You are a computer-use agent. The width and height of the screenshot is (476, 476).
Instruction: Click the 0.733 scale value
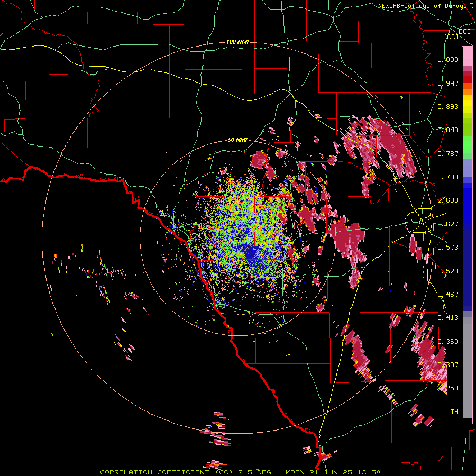448,177
